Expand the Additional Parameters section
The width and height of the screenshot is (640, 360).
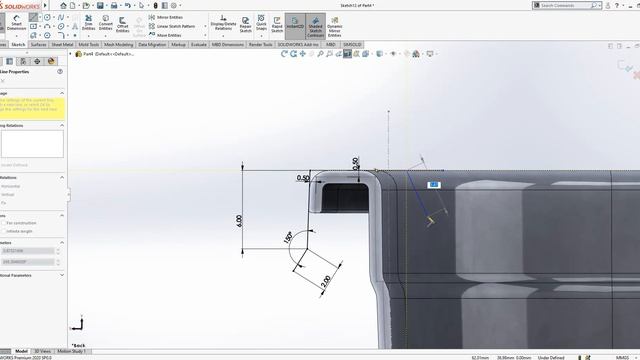62,275
